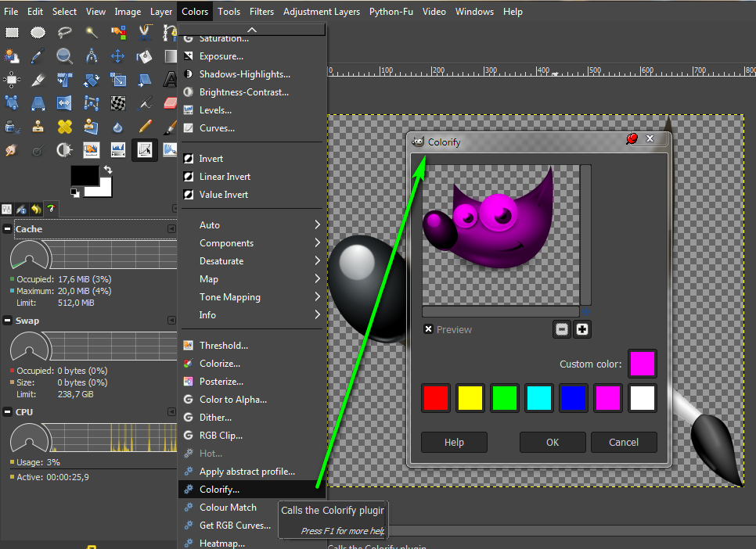The height and width of the screenshot is (549, 756).
Task: Zoom in the Colorify preview
Action: click(x=582, y=329)
